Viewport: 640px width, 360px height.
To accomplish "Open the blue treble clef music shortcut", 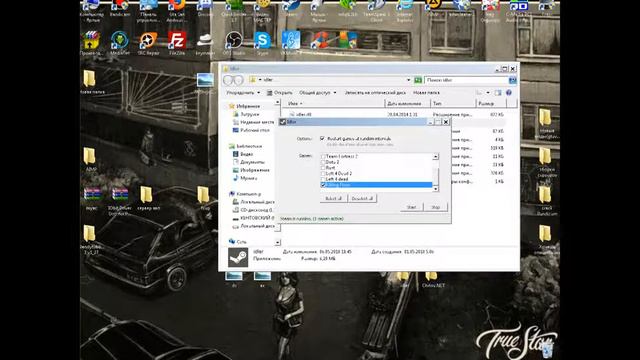I will point(291,41).
